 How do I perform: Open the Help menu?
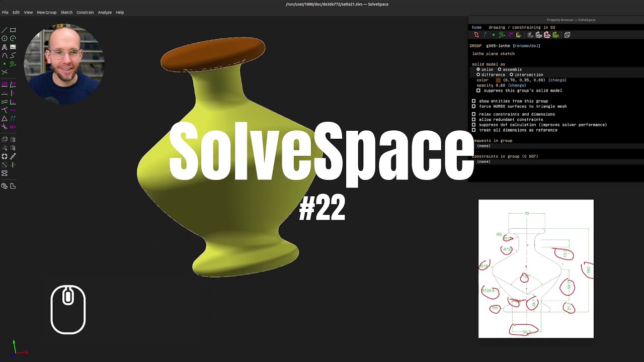(x=120, y=12)
